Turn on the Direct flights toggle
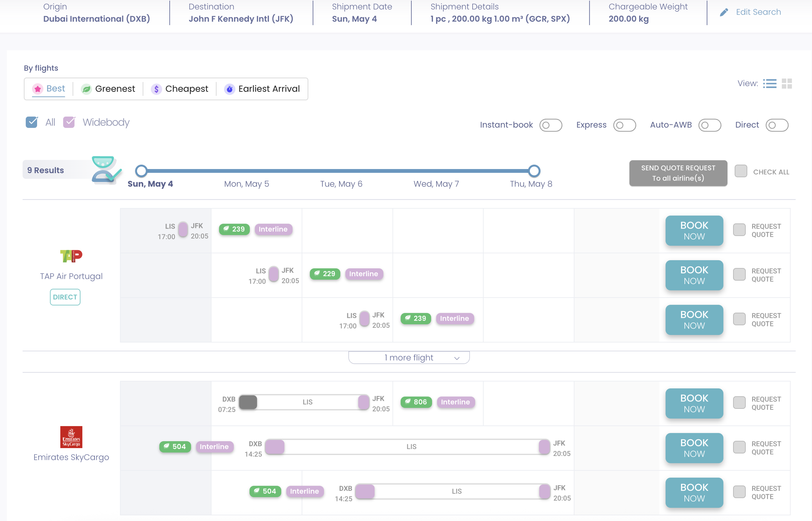This screenshot has width=812, height=521. point(777,125)
